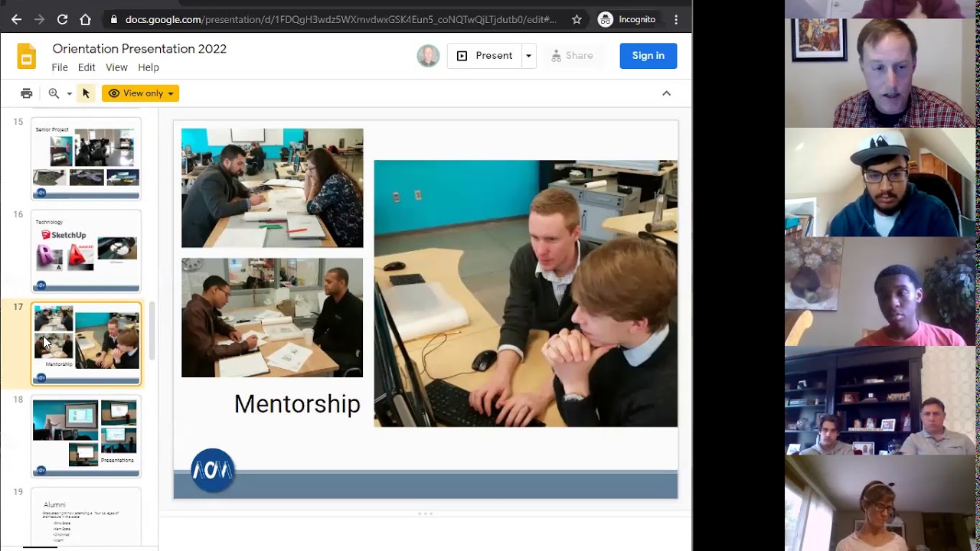The height and width of the screenshot is (551, 980).
Task: Select the arrow cursor tool
Action: 86,93
